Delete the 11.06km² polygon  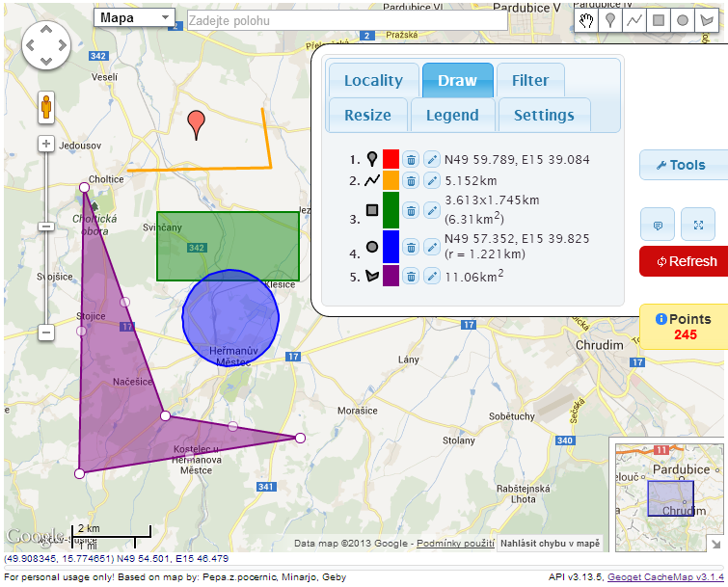point(411,277)
